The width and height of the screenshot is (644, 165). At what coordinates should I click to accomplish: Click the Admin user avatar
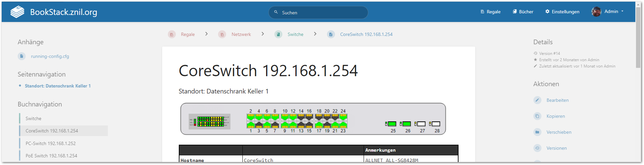pyautogui.click(x=596, y=12)
